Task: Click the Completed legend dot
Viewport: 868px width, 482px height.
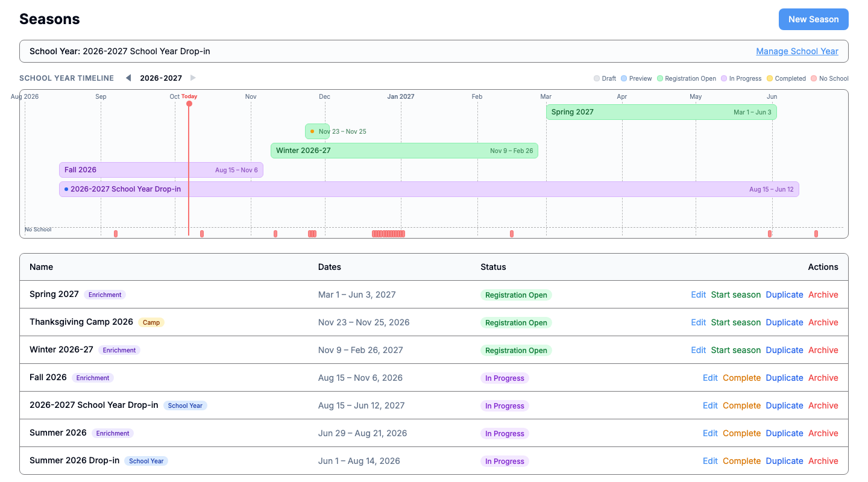Action: [x=770, y=78]
